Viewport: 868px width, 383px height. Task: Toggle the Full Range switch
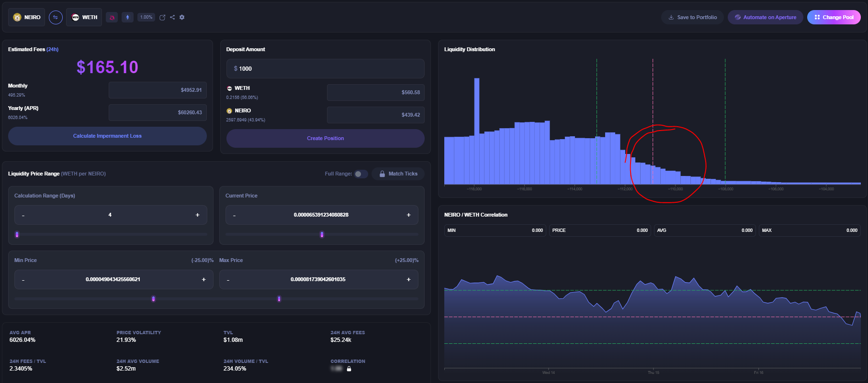point(361,174)
